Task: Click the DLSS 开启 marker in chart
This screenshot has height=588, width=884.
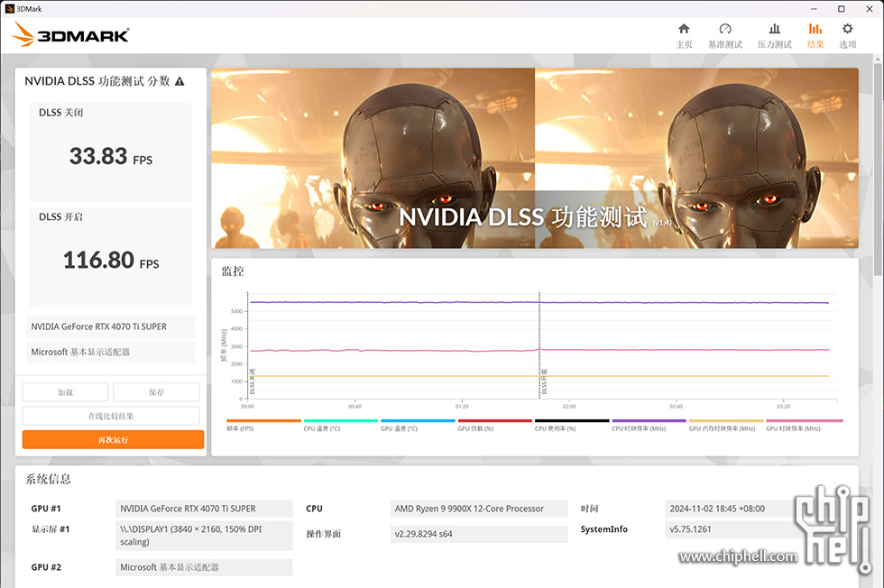Action: (544, 382)
